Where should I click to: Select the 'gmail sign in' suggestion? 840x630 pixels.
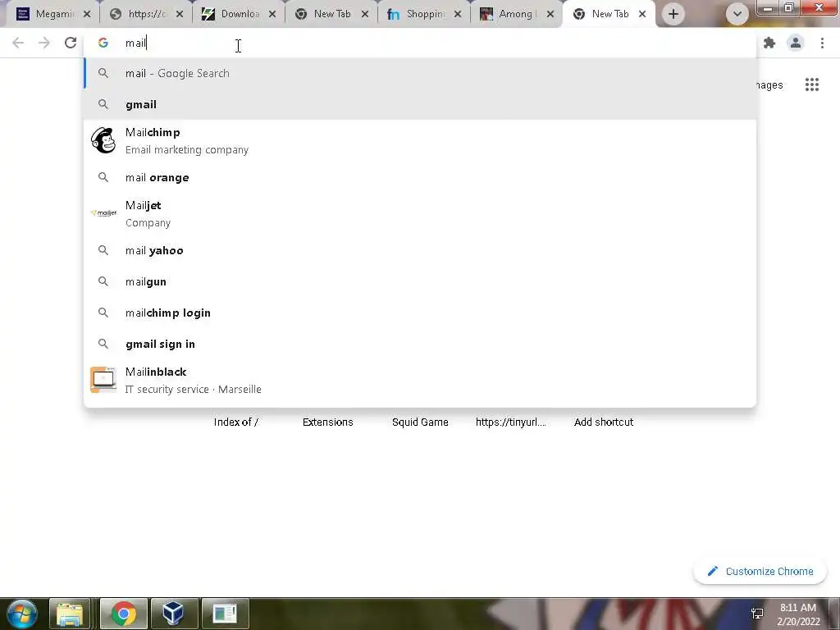[420, 344]
